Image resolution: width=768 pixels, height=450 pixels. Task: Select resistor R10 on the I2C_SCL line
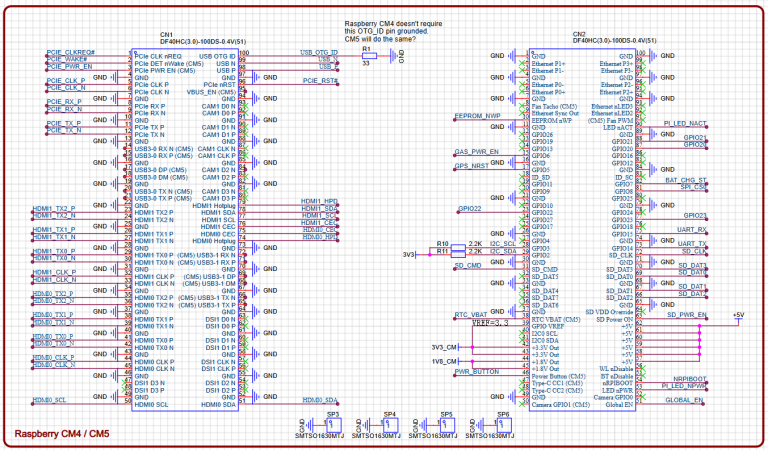coord(458,247)
